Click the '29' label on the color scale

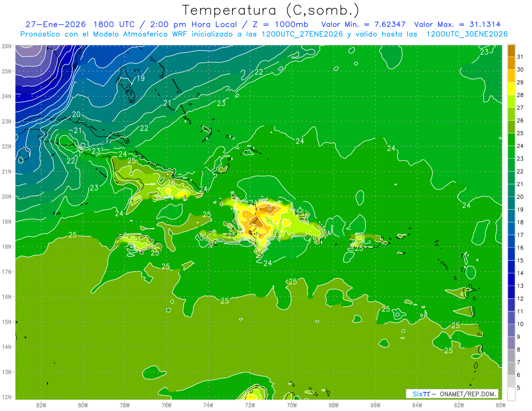[520, 82]
